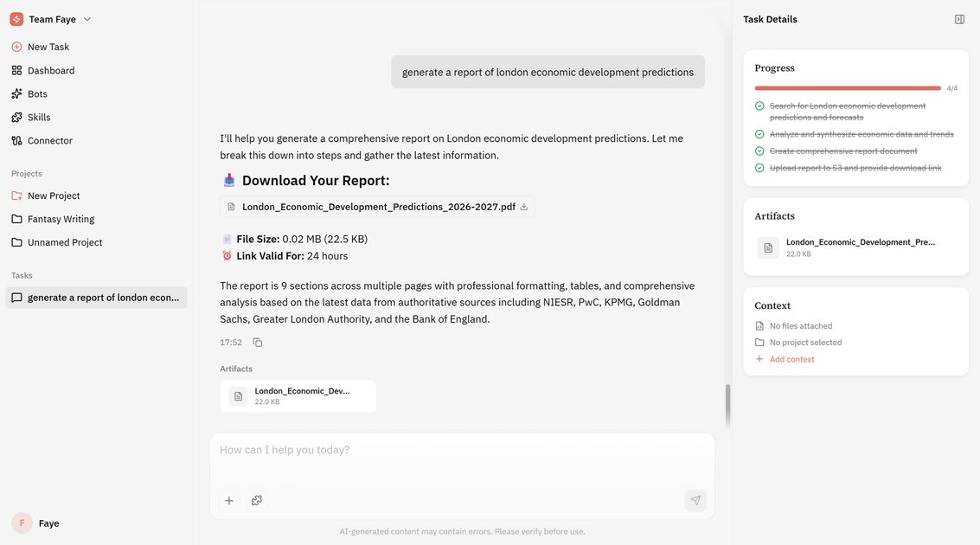Click the Team Faye logo icon

[x=16, y=19]
